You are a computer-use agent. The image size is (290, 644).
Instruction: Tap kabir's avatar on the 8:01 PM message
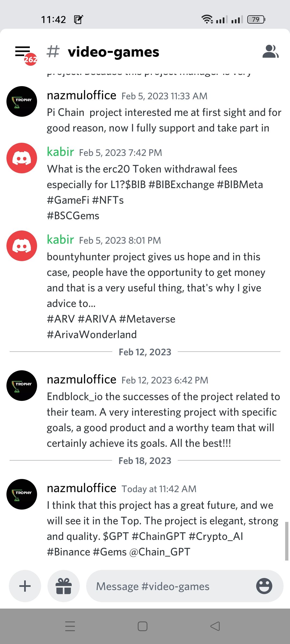click(22, 246)
